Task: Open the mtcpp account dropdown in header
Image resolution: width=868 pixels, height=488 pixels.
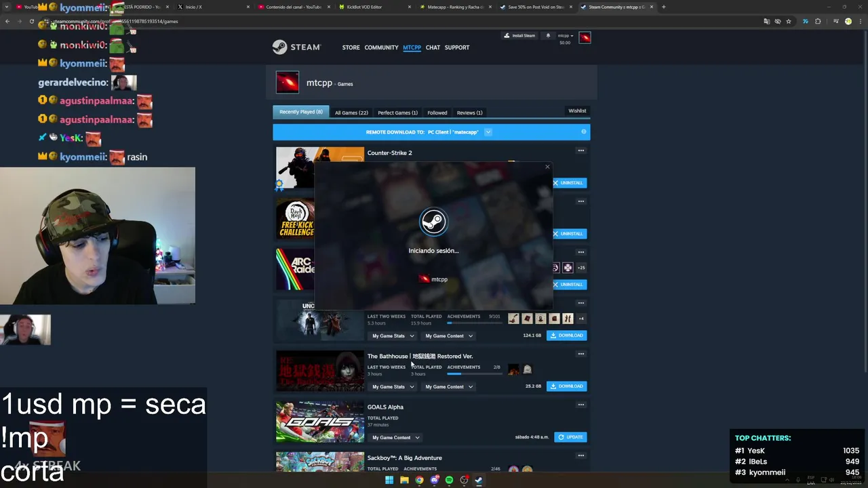Action: click(x=566, y=35)
